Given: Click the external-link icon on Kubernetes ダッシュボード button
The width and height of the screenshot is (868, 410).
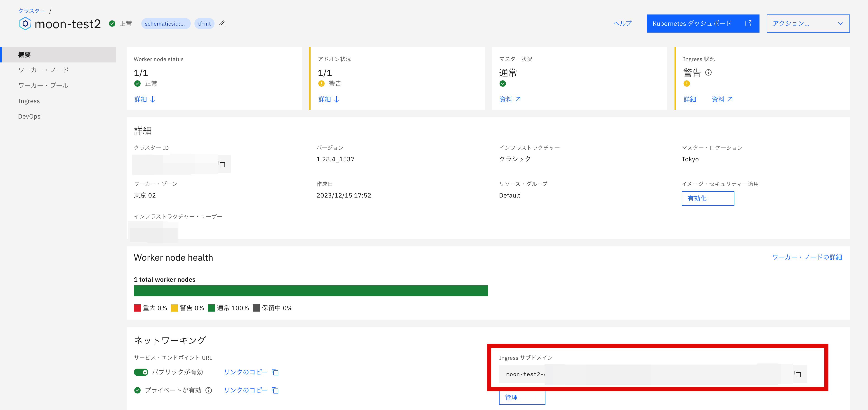Looking at the screenshot, I should point(748,23).
